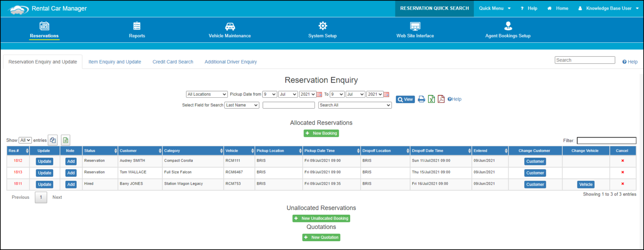644x250 pixels.
Task: Click inside the Filter input box
Action: (x=606, y=141)
